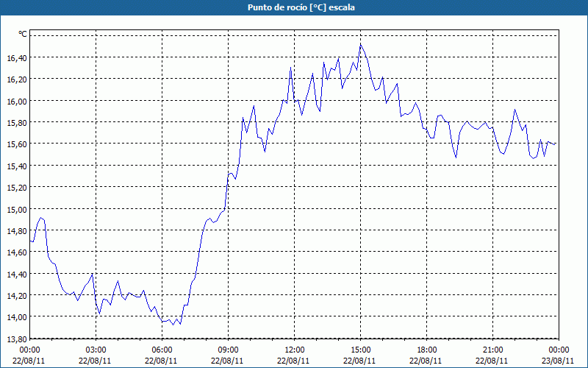This screenshot has width=588, height=368.
Task: Select the 12:00 time label
Action: click(x=295, y=350)
